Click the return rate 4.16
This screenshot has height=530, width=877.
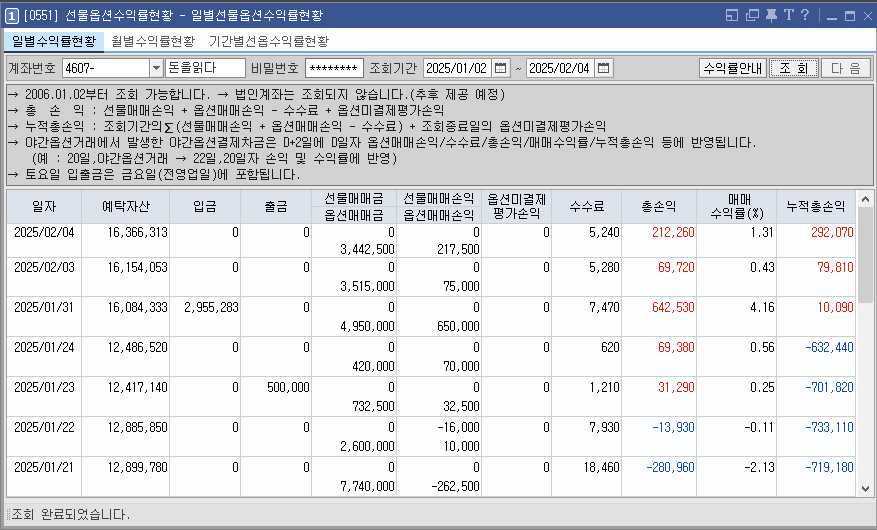762,307
